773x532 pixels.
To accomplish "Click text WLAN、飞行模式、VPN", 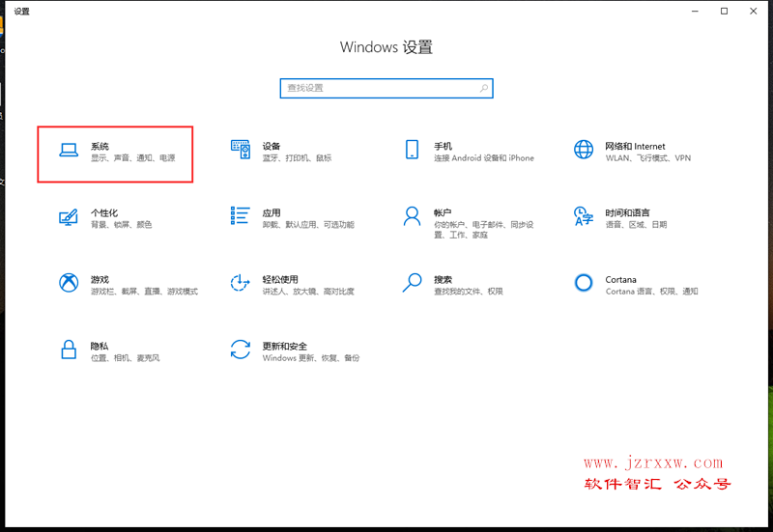I will point(647,158).
